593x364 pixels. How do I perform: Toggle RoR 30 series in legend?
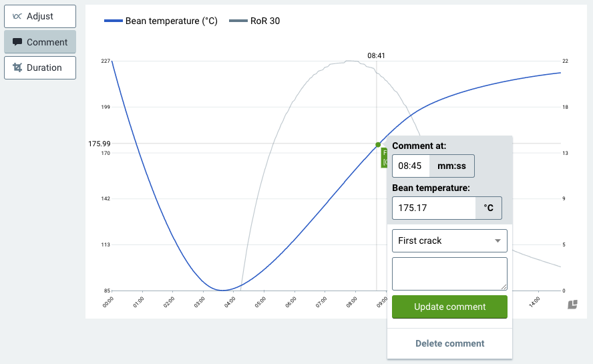pyautogui.click(x=265, y=21)
